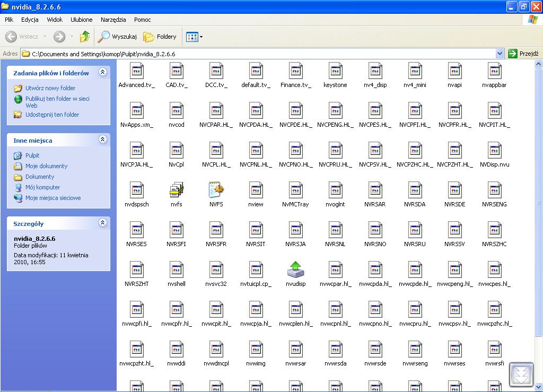543x392 pixels.
Task: Open the Narzędzia menu
Action: pyautogui.click(x=113, y=20)
